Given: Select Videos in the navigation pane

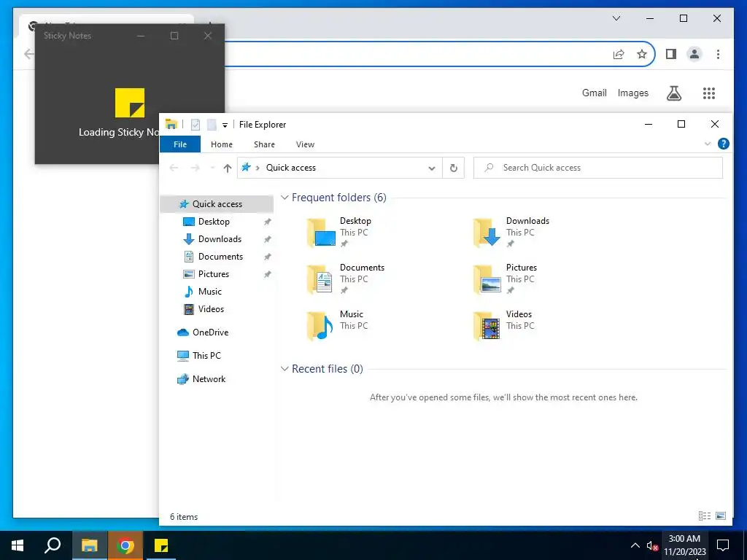Looking at the screenshot, I should click(211, 309).
